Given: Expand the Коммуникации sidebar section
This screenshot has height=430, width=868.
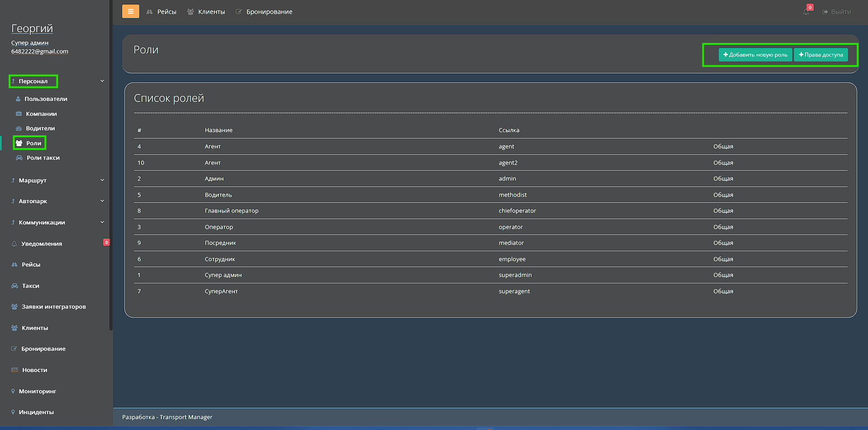Looking at the screenshot, I should 102,222.
